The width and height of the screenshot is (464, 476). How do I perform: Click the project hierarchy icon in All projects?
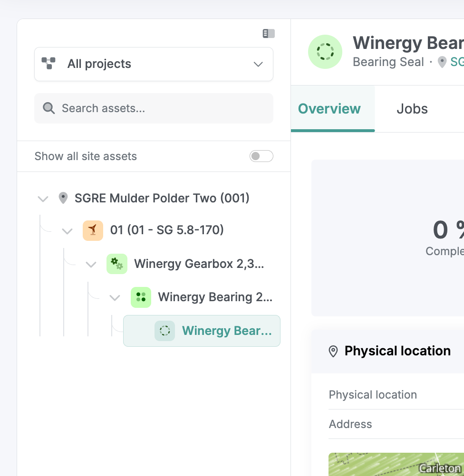pos(48,63)
